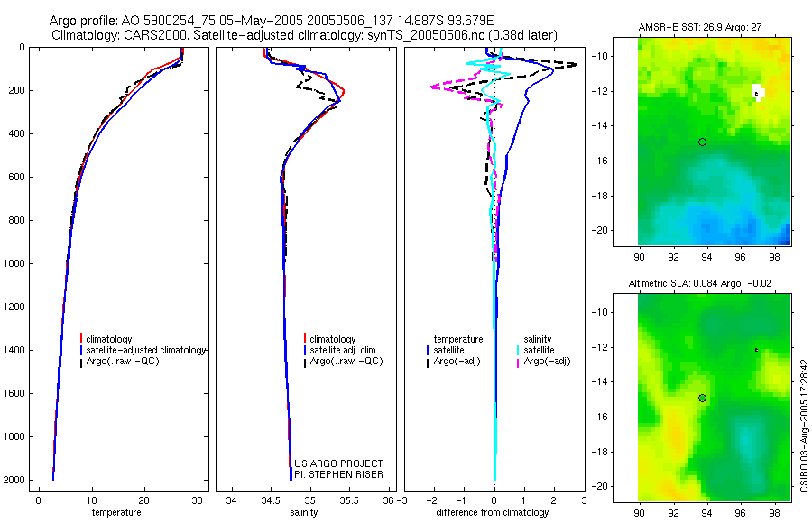Click 'satellite adj. clim.' legend entry
The height and width of the screenshot is (523, 812).
[344, 351]
